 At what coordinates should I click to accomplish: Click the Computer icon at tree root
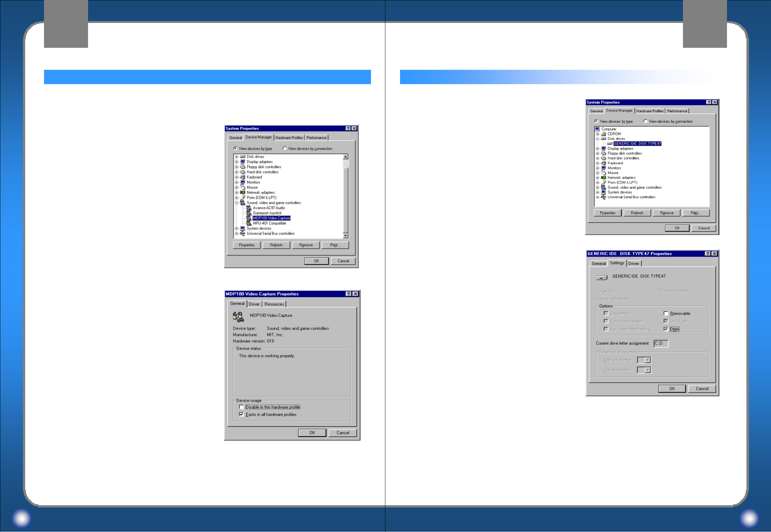click(x=597, y=129)
